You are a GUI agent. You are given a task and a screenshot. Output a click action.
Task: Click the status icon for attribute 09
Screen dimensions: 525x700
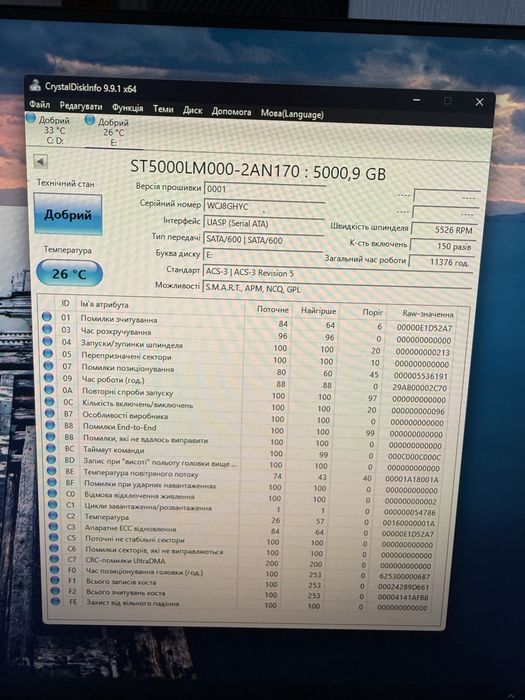(49, 377)
